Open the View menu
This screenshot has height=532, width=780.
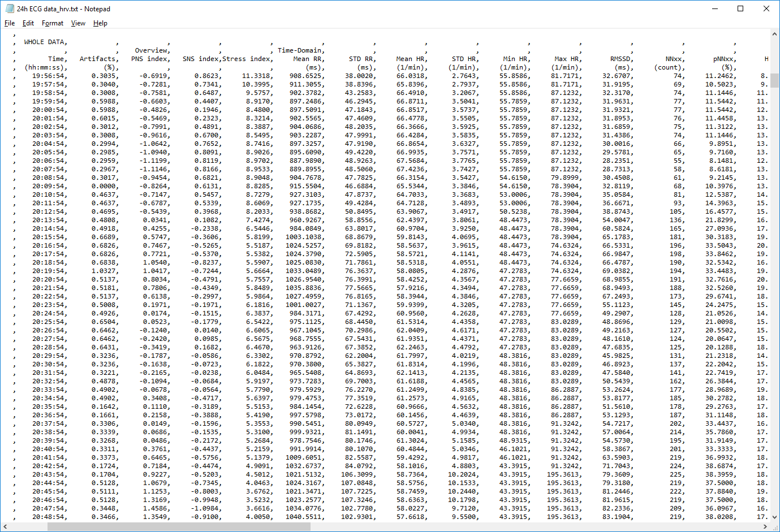tap(78, 23)
